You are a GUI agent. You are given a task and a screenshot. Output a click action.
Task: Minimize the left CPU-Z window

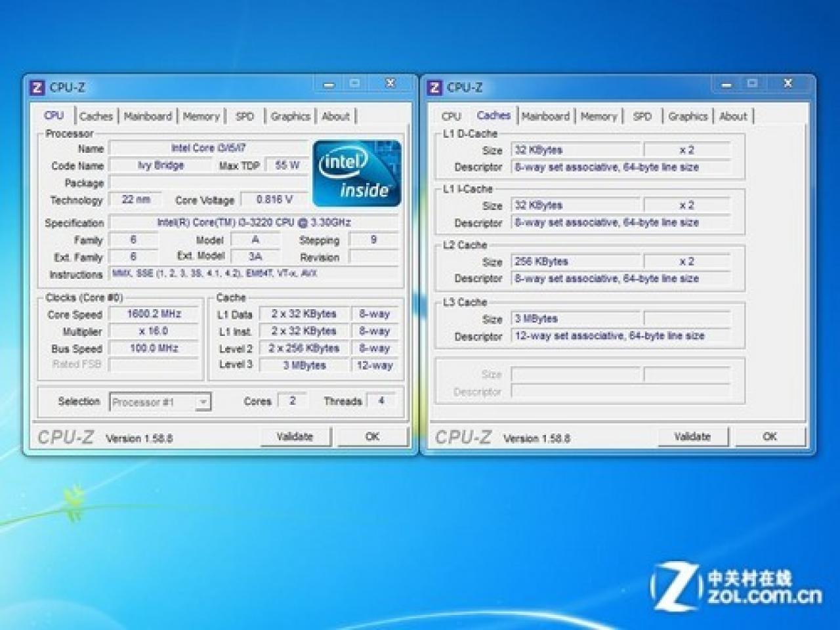(329, 84)
